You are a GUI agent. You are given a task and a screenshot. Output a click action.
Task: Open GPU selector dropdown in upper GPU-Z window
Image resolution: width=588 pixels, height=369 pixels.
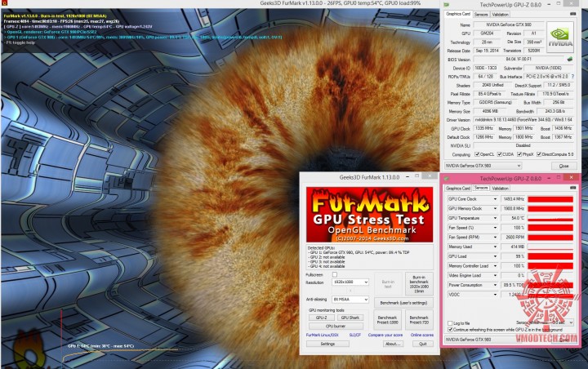[483, 166]
